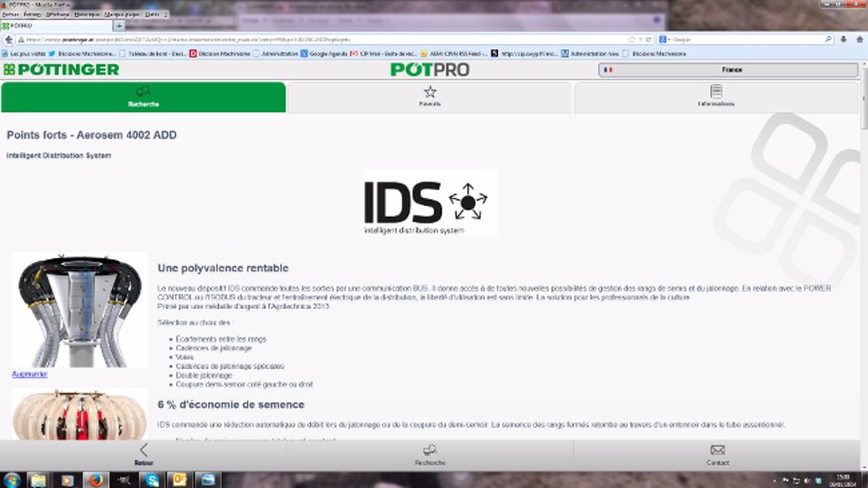Click the Augmenter link below the image

point(30,374)
